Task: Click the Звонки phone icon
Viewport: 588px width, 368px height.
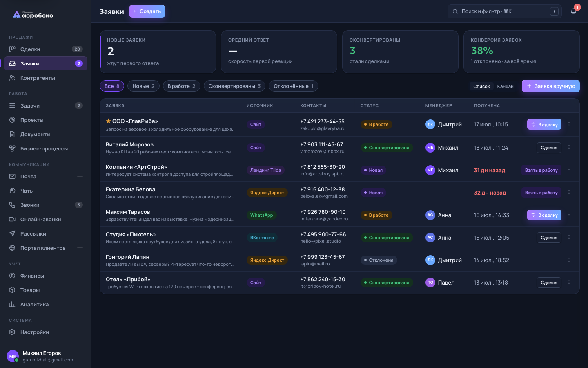Action: [12, 205]
